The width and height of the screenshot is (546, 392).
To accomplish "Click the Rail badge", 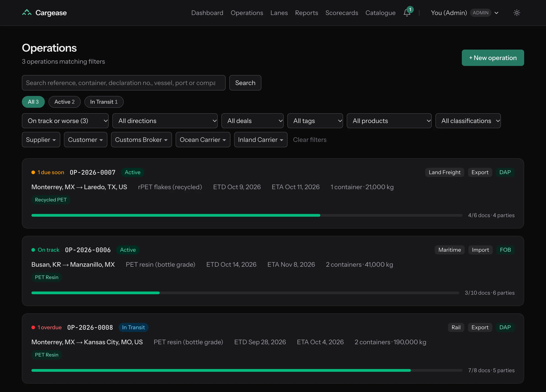I will point(456,327).
